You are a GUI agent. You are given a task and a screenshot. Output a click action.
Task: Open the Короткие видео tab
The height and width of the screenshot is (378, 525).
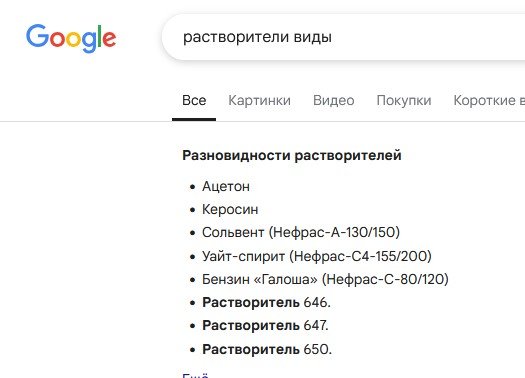point(489,100)
